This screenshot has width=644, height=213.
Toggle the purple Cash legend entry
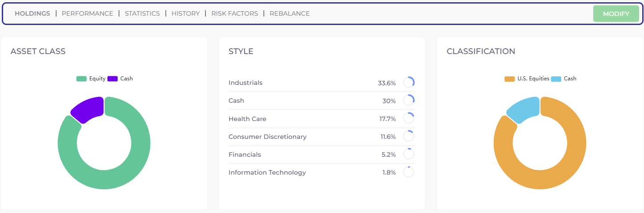(120, 79)
